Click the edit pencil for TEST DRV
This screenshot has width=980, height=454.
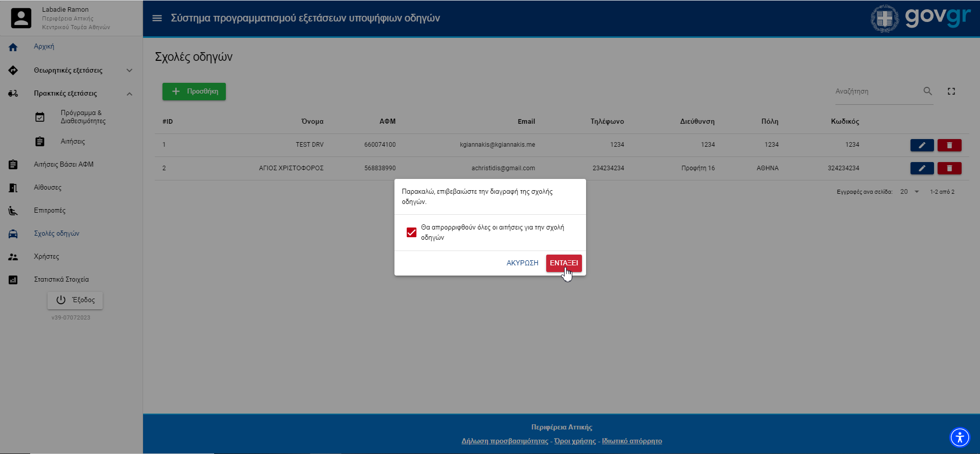(922, 145)
